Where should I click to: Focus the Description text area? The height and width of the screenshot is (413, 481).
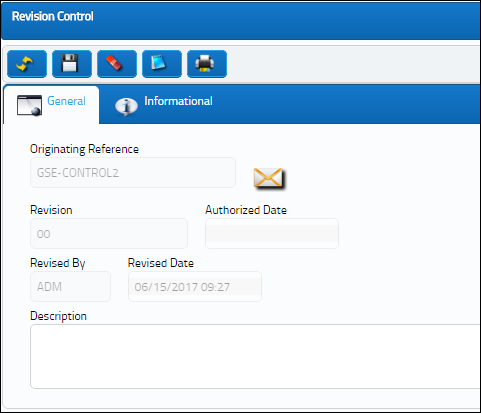(255, 356)
